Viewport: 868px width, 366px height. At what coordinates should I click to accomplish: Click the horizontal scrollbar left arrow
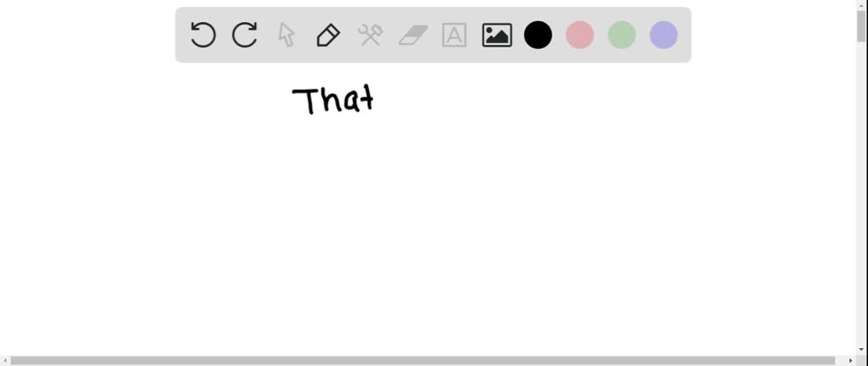[x=4, y=361]
